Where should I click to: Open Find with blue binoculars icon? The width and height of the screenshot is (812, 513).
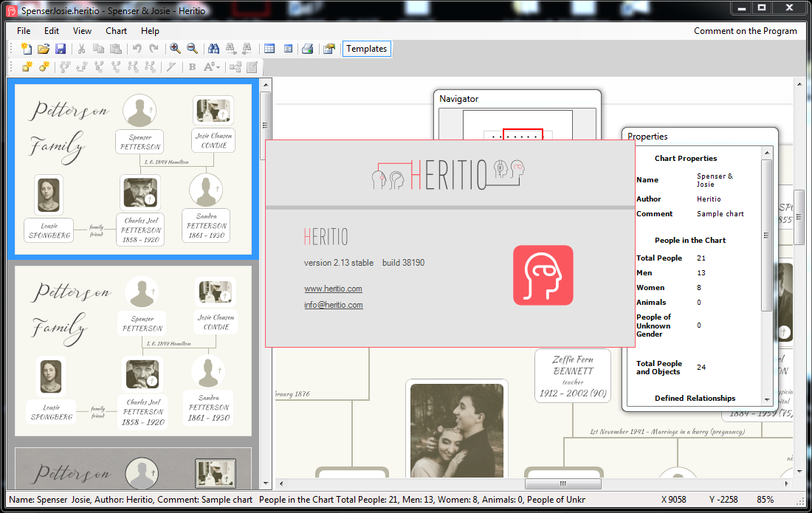[x=213, y=49]
